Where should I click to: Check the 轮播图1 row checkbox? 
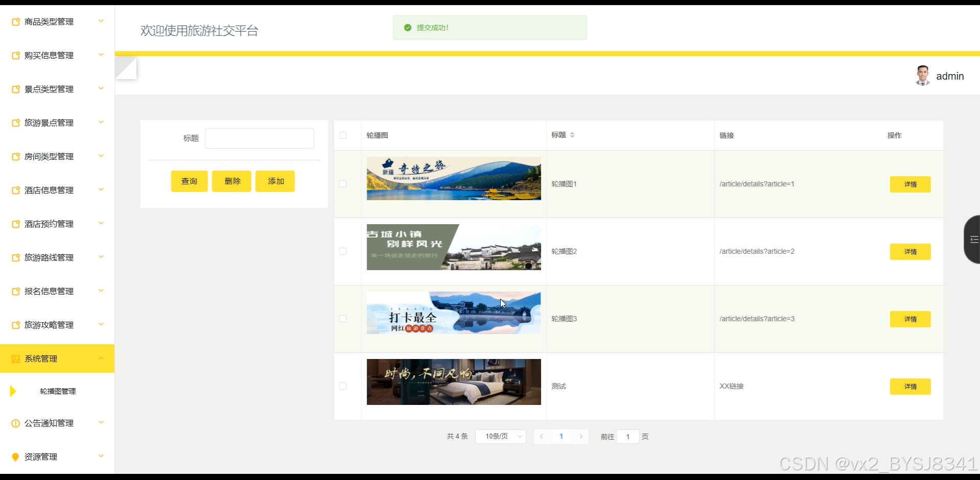click(343, 184)
